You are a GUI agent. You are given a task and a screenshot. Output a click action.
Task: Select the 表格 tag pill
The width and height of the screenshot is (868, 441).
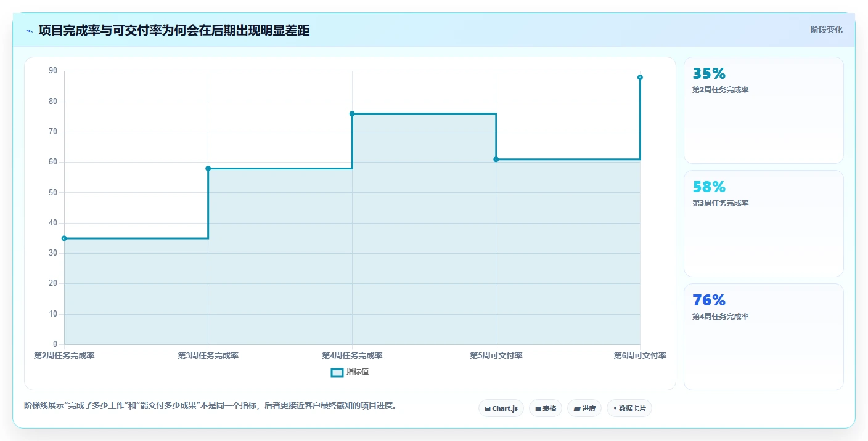coord(545,408)
